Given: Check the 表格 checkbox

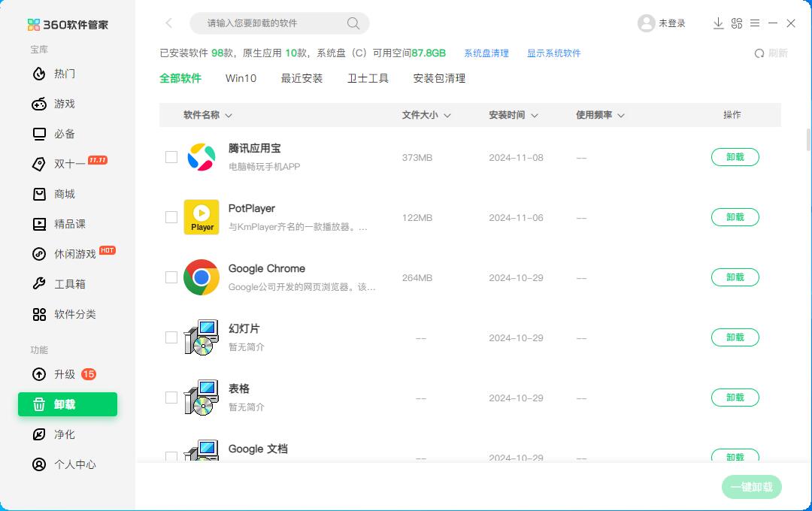Looking at the screenshot, I should click(x=171, y=397).
